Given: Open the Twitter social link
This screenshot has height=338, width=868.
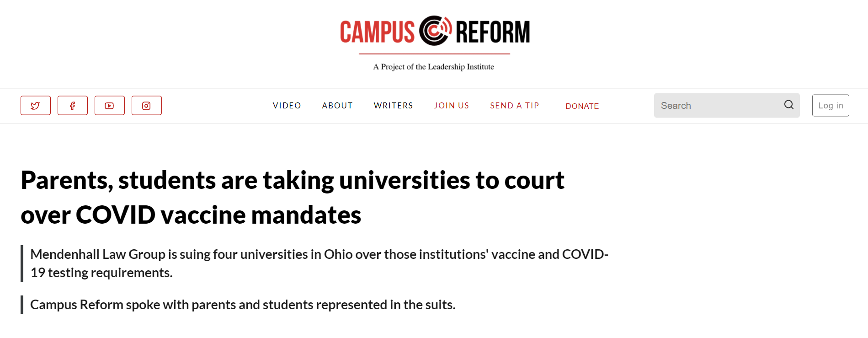Looking at the screenshot, I should (36, 106).
